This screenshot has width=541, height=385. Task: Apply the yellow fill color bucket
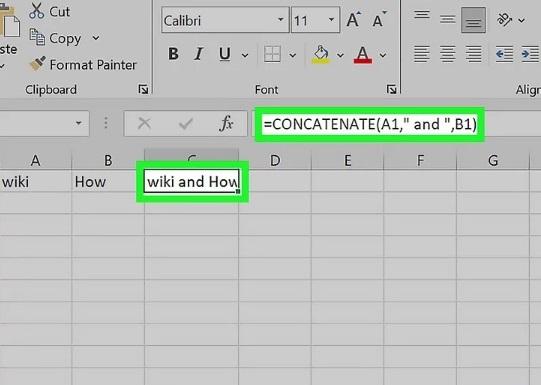click(321, 54)
